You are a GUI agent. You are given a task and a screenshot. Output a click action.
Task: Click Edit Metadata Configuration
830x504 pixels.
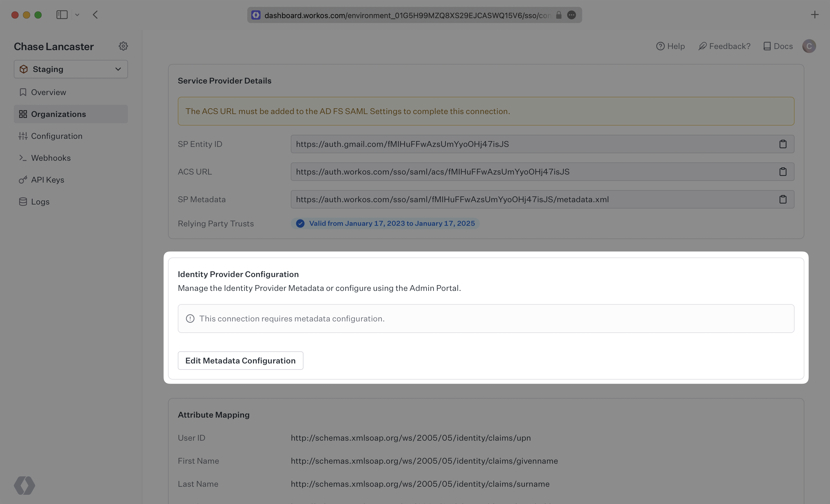[240, 360]
